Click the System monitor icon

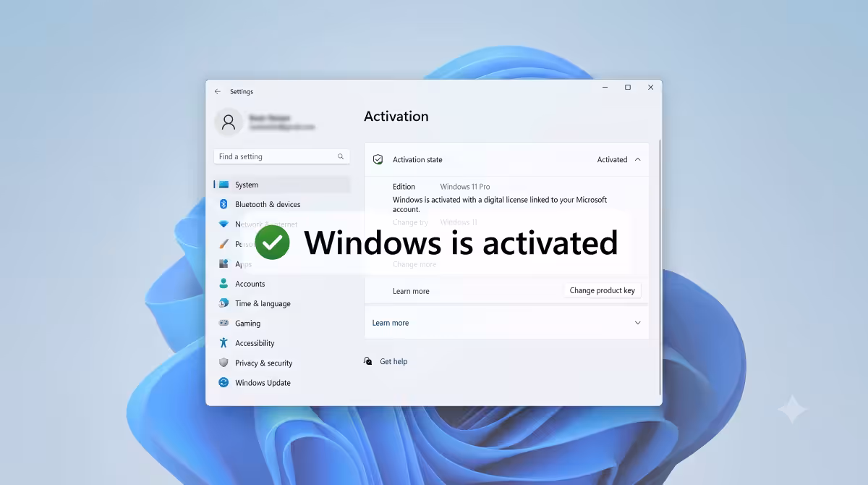click(224, 185)
